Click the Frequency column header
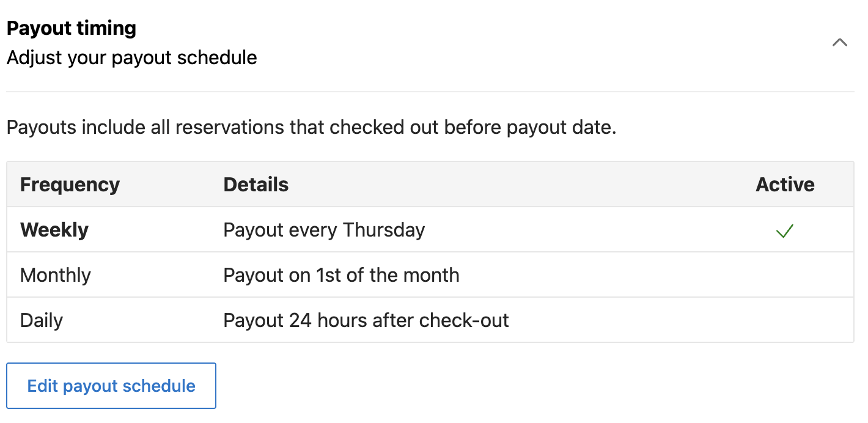Image resolution: width=868 pixels, height=423 pixels. [x=70, y=185]
